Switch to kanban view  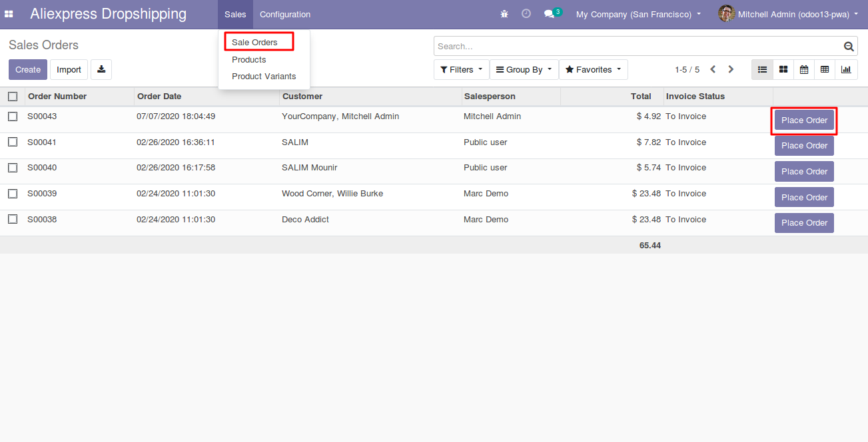[x=783, y=69]
